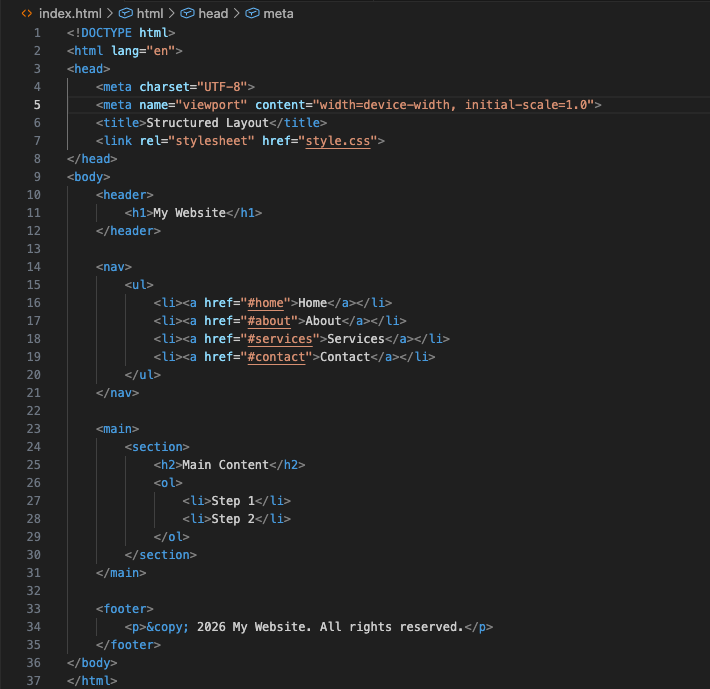
Task: Click the closing header tag
Action: (x=129, y=231)
